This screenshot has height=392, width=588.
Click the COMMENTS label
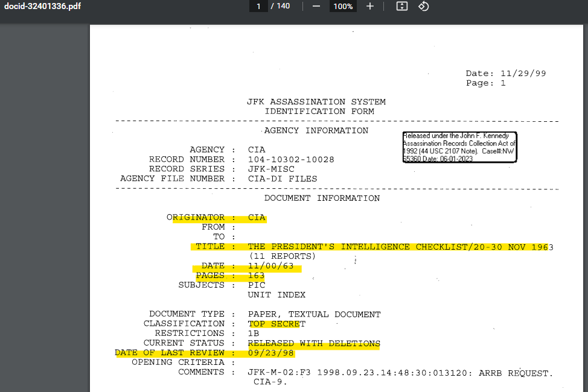(202, 372)
